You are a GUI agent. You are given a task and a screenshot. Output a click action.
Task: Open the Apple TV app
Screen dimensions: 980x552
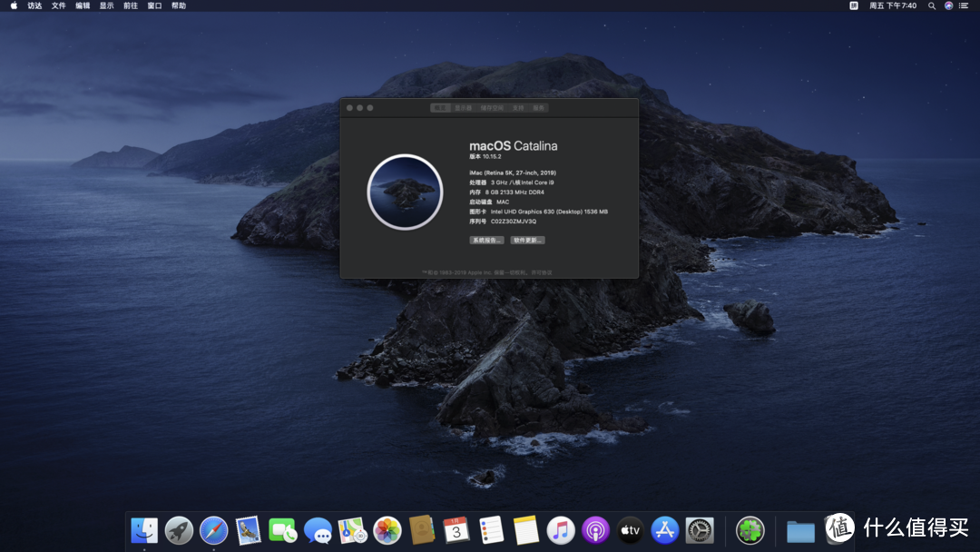click(x=630, y=531)
